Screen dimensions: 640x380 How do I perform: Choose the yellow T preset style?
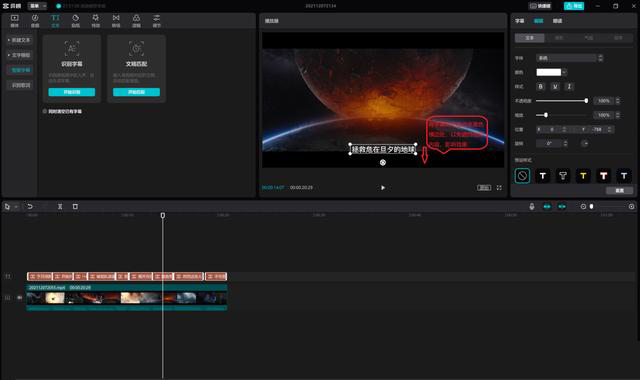(x=583, y=176)
